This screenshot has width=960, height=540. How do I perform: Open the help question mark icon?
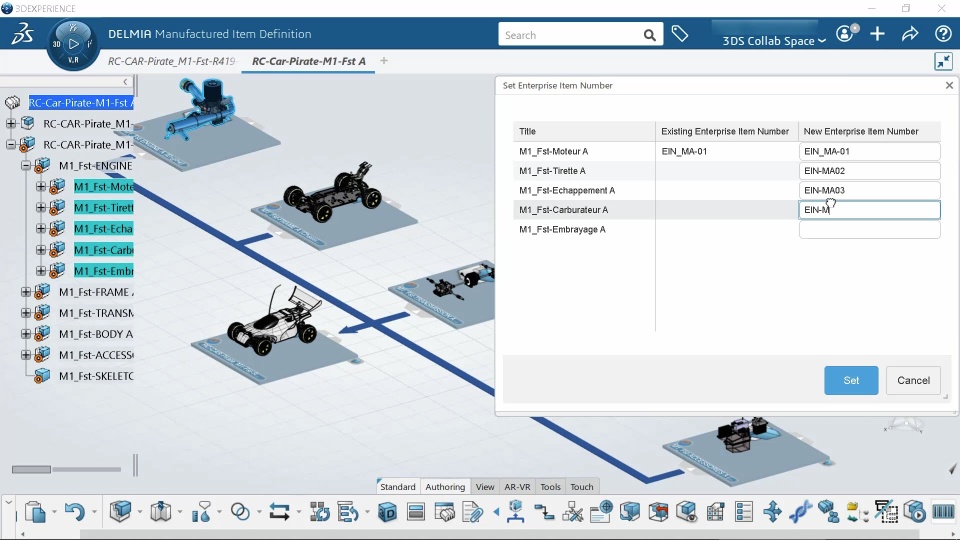pyautogui.click(x=943, y=34)
